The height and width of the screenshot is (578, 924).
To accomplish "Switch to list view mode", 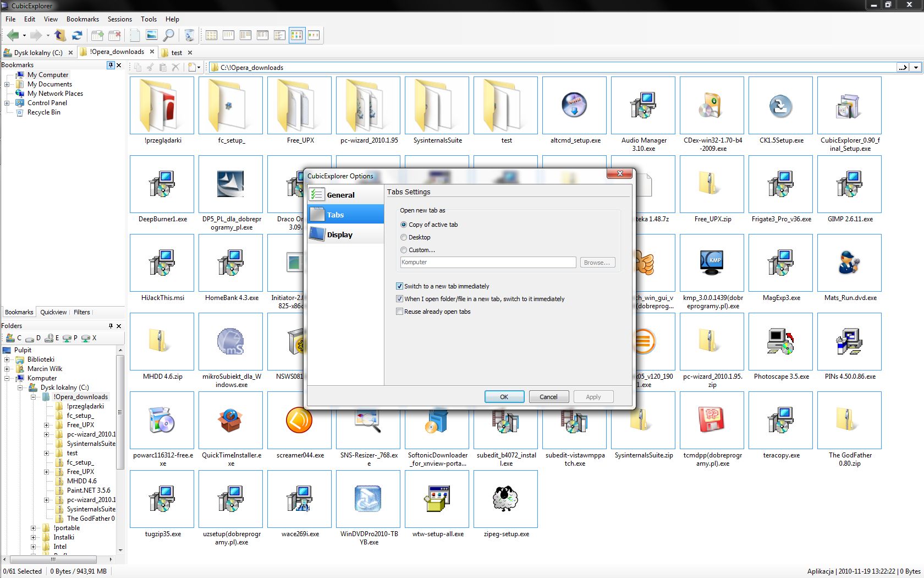I will (246, 35).
